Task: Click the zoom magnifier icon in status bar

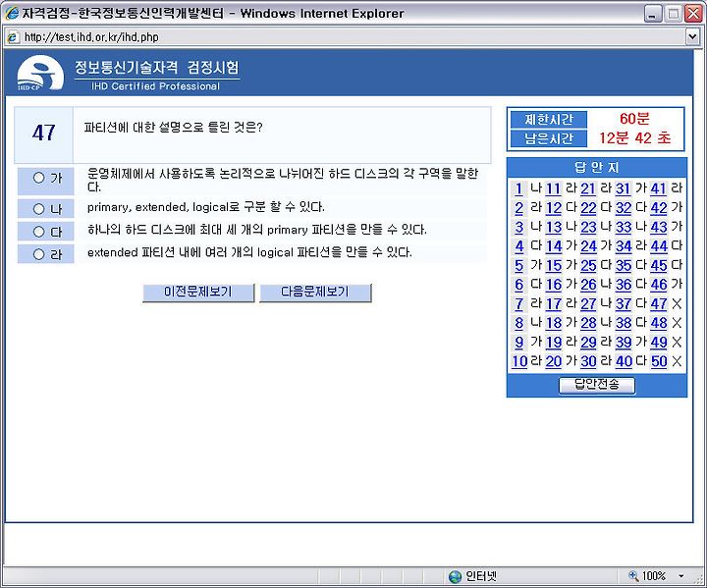Action: click(x=633, y=575)
